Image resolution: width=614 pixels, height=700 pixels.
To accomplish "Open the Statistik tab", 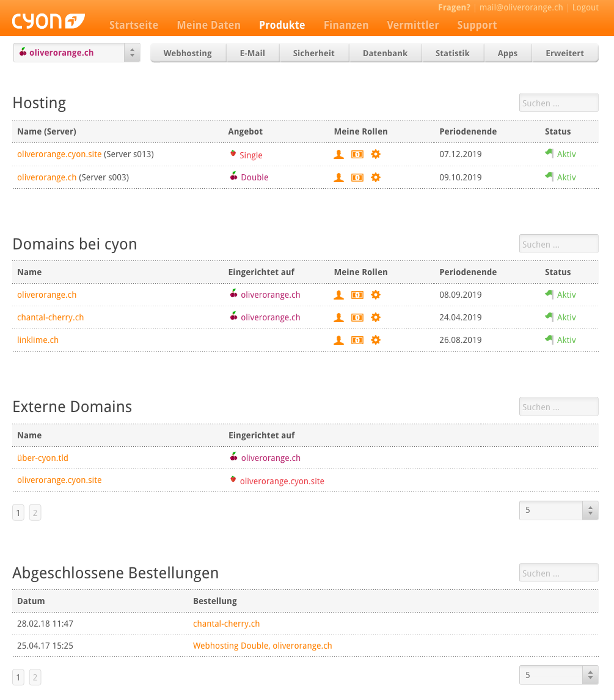I will point(453,53).
